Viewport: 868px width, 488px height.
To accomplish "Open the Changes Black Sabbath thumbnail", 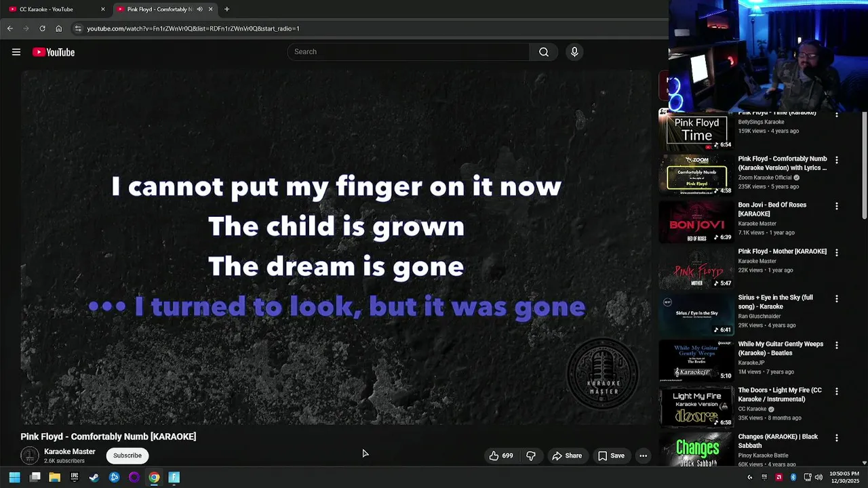I will pos(696,449).
